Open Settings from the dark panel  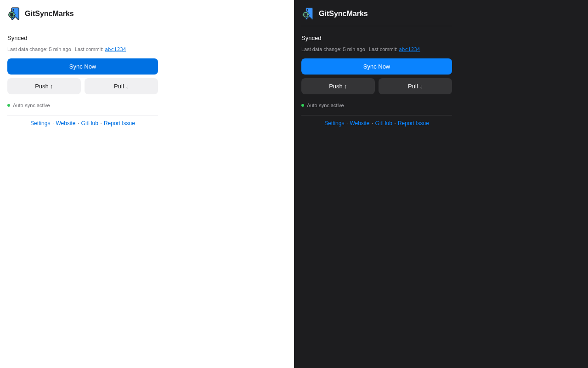tap(334, 123)
